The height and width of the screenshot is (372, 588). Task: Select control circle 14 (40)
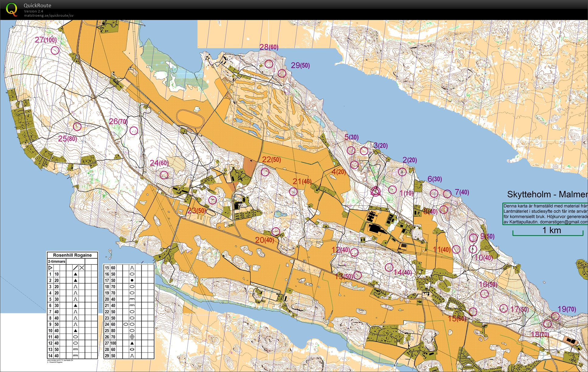(x=389, y=267)
